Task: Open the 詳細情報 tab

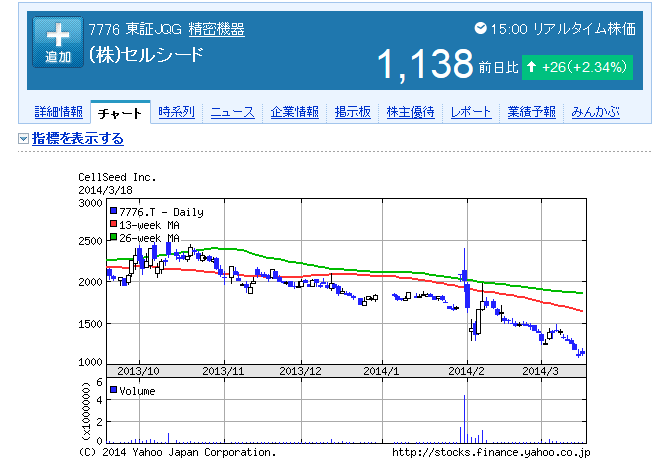Action: click(x=59, y=112)
